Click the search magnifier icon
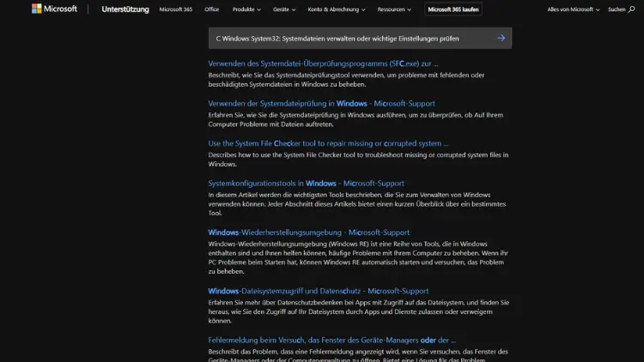 (632, 9)
